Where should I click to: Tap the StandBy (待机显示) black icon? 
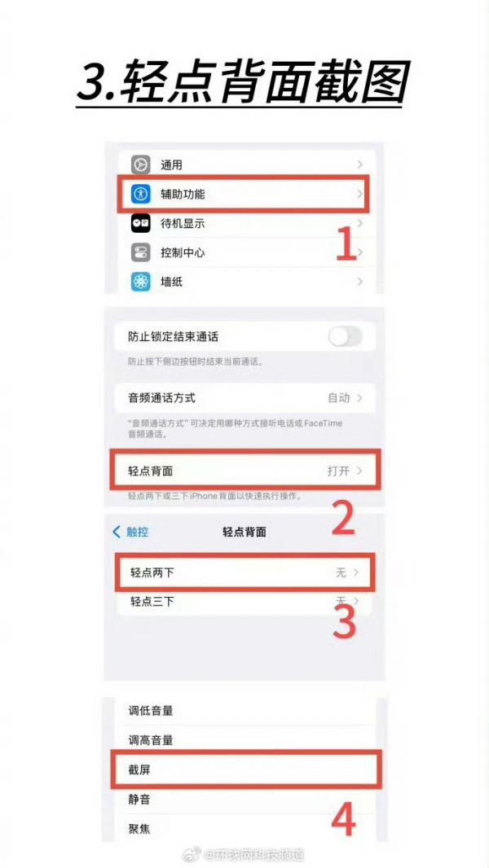point(141,223)
